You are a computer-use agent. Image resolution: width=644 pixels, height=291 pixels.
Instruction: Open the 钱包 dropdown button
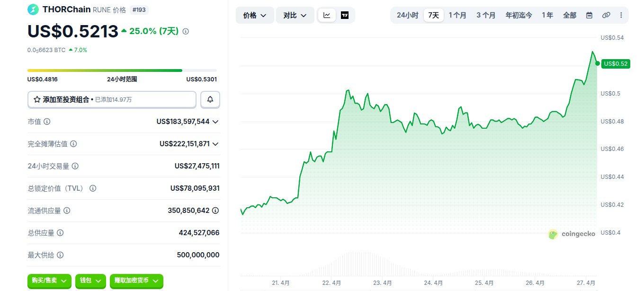pyautogui.click(x=90, y=281)
